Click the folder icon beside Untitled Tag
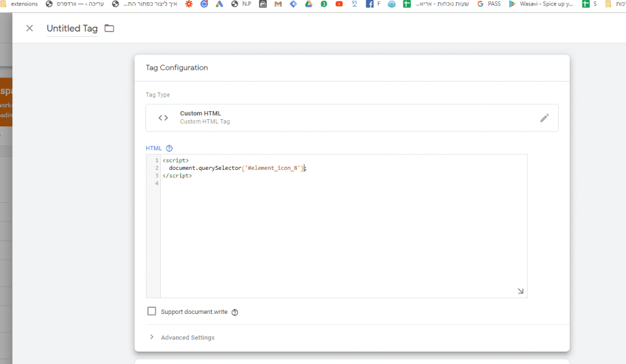 click(109, 29)
